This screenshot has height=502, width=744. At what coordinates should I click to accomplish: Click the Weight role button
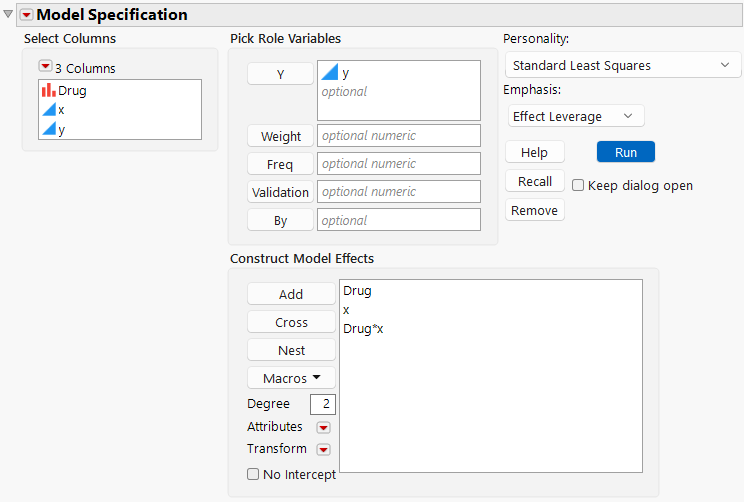[280, 137]
